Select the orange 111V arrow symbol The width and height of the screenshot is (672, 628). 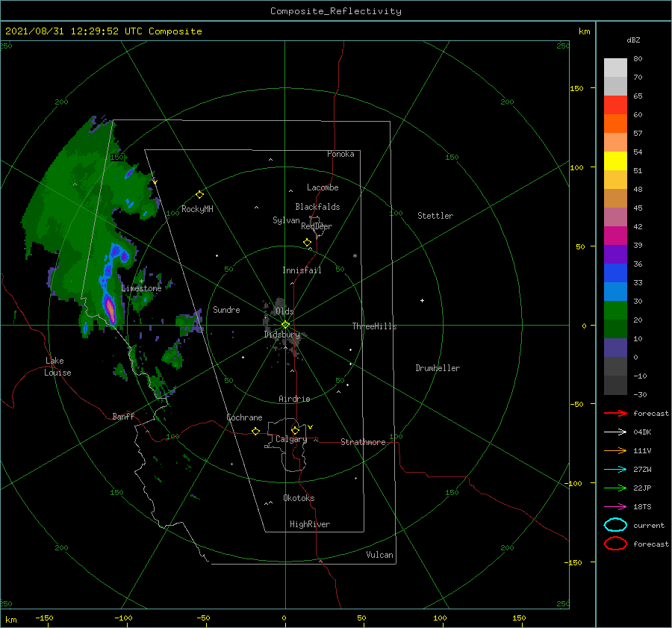click(615, 450)
